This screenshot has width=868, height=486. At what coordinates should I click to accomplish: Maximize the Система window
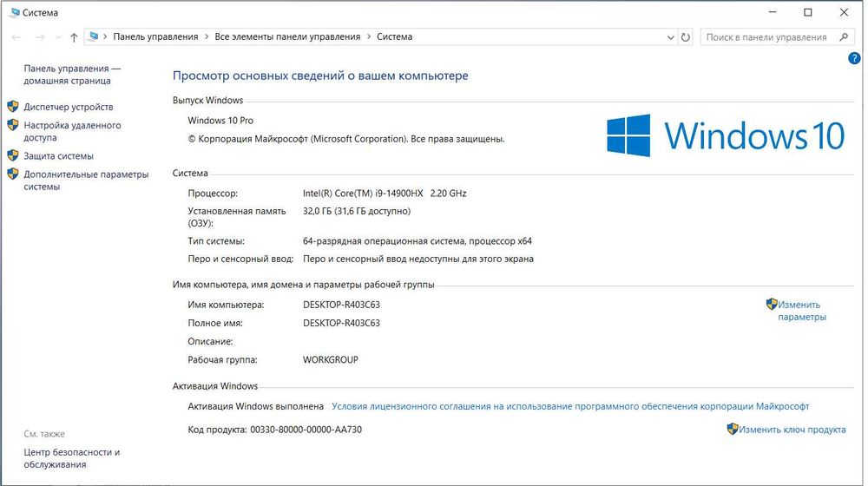(x=807, y=12)
